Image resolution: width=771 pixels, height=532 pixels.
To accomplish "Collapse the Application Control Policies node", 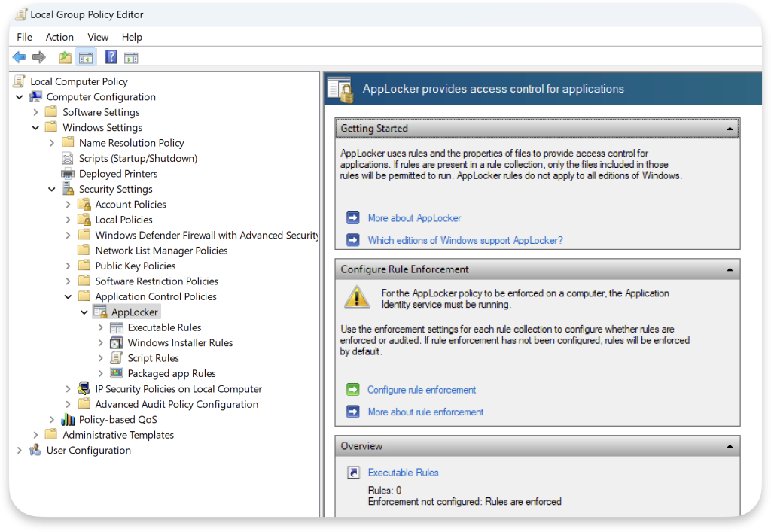I will [x=68, y=296].
